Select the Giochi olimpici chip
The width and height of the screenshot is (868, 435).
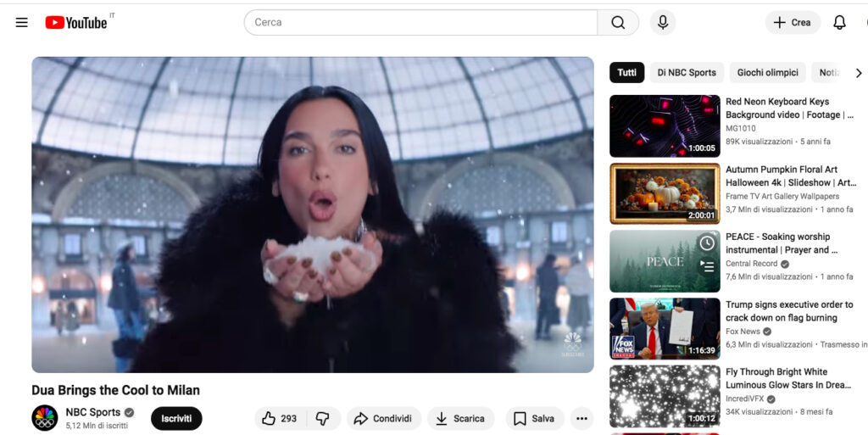[x=767, y=73]
